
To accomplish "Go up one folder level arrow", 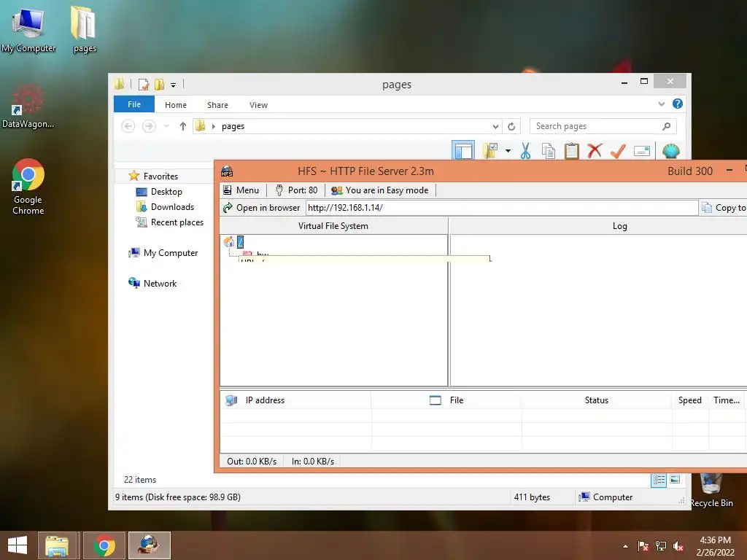I will (183, 126).
